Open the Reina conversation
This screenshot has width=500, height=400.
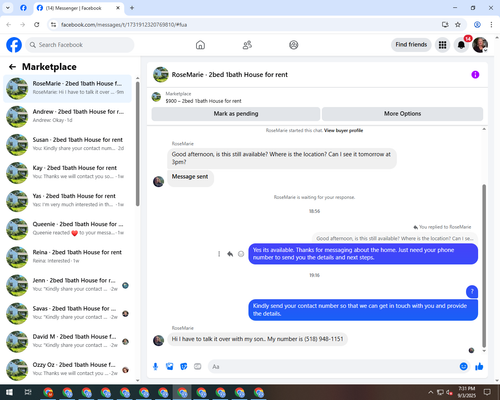(67, 257)
